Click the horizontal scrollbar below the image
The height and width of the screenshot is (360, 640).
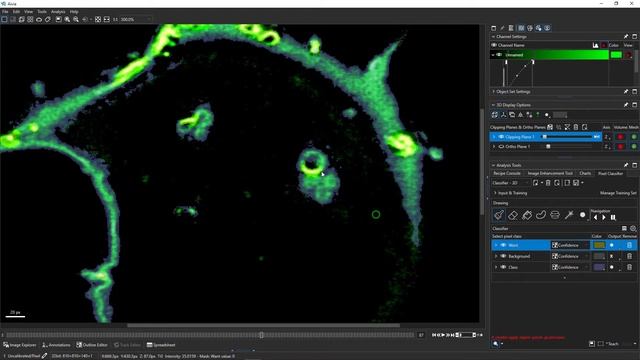[263, 325]
